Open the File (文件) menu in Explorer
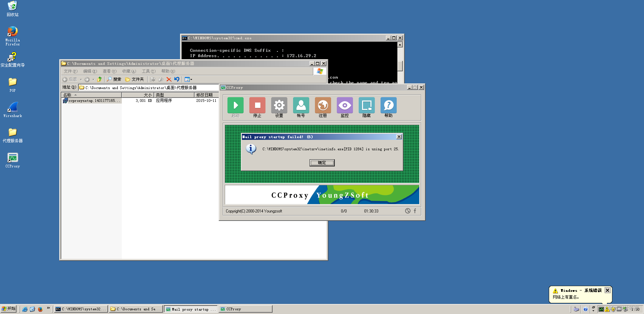The height and width of the screenshot is (314, 644). tap(71, 71)
